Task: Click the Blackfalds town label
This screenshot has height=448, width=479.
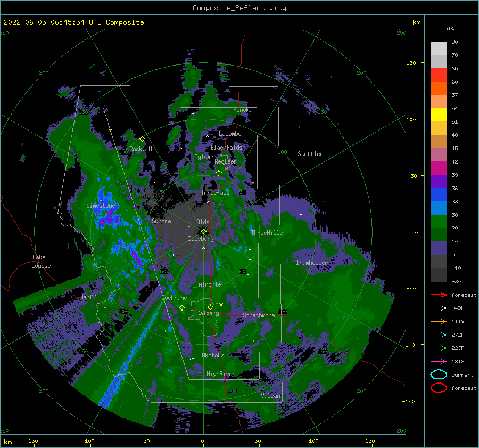Action: click(x=226, y=148)
